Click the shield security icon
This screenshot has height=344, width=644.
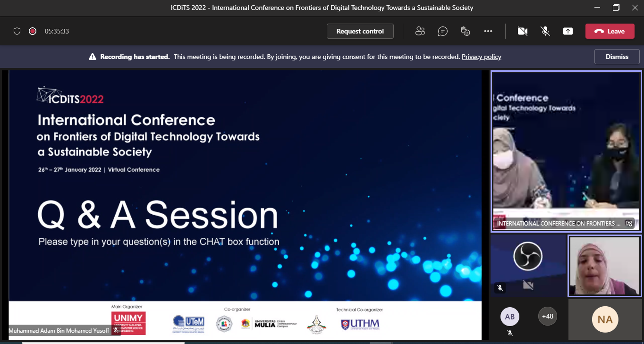[x=17, y=31]
